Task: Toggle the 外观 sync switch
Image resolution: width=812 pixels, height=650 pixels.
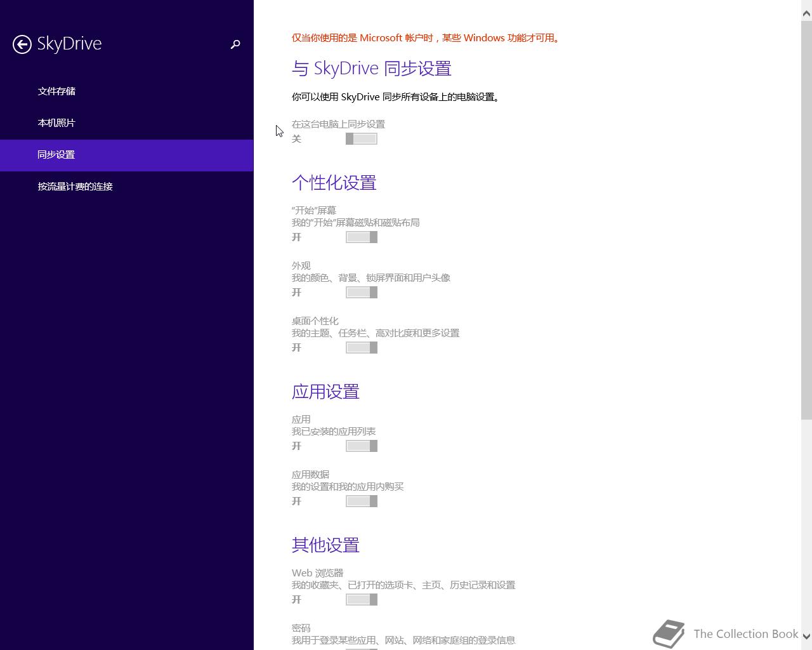Action: point(362,293)
